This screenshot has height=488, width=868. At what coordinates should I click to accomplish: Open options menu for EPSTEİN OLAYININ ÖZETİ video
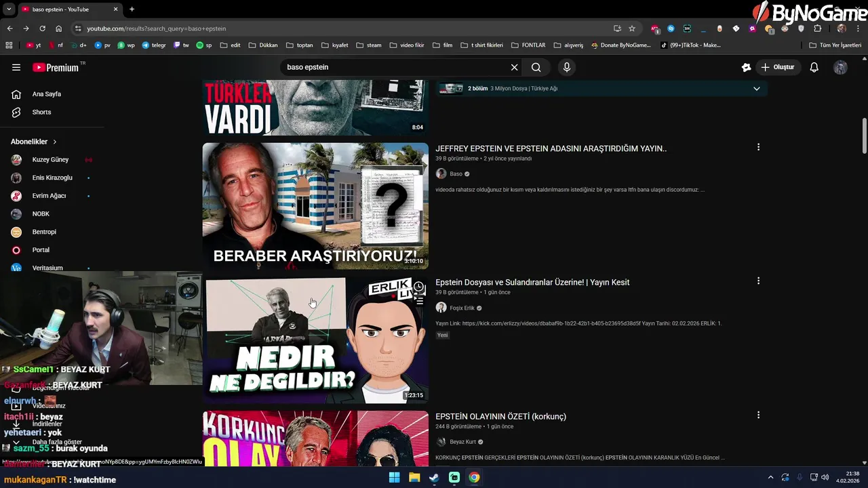(758, 415)
